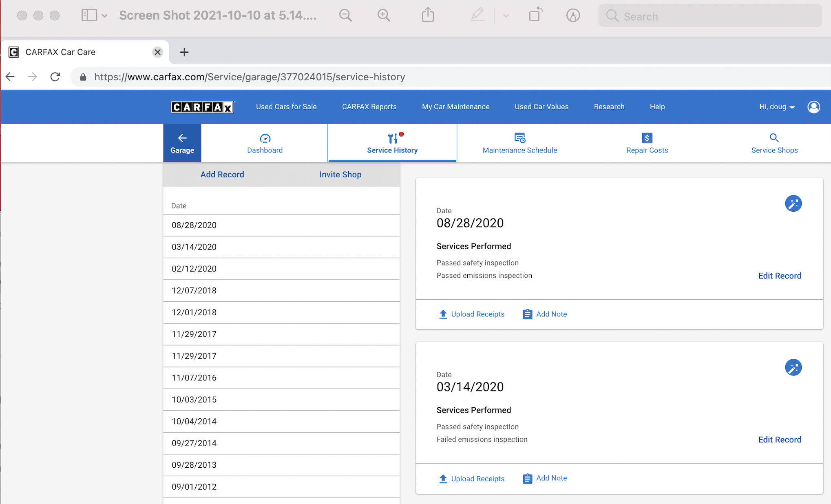
Task: Edit Record for 08/28/2020
Action: tap(780, 276)
